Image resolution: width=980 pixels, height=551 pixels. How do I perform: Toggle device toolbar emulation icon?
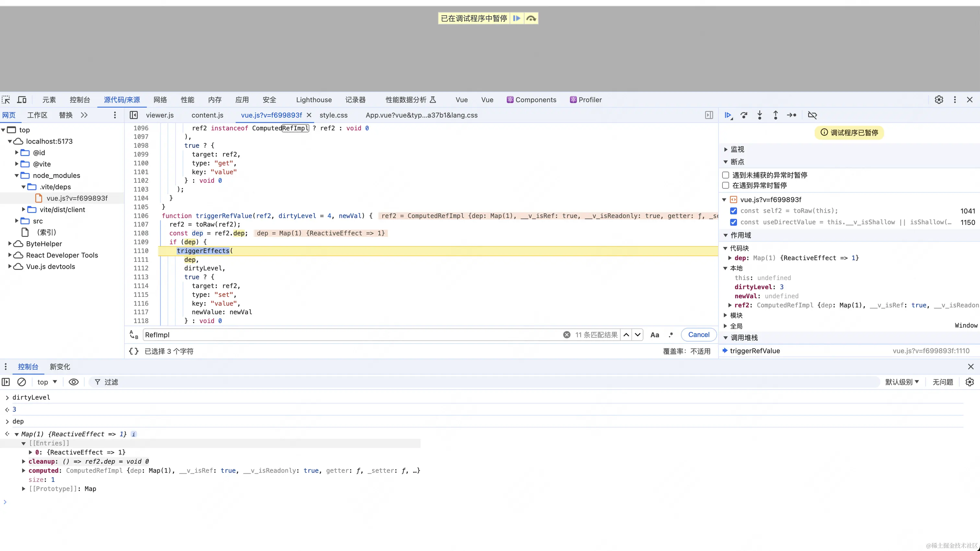click(22, 100)
